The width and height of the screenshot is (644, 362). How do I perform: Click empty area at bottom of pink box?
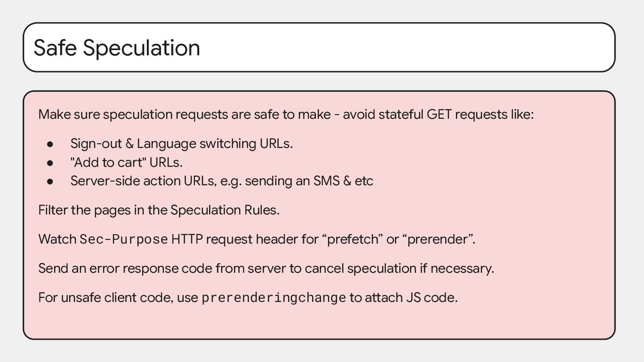tap(319, 323)
